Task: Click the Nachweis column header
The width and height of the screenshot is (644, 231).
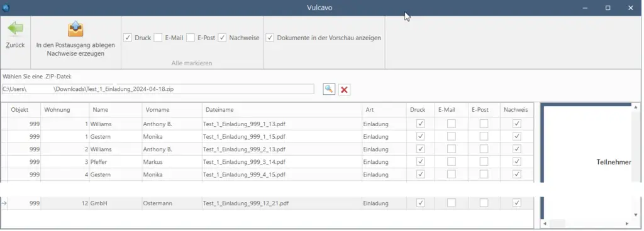Action: coord(517,110)
